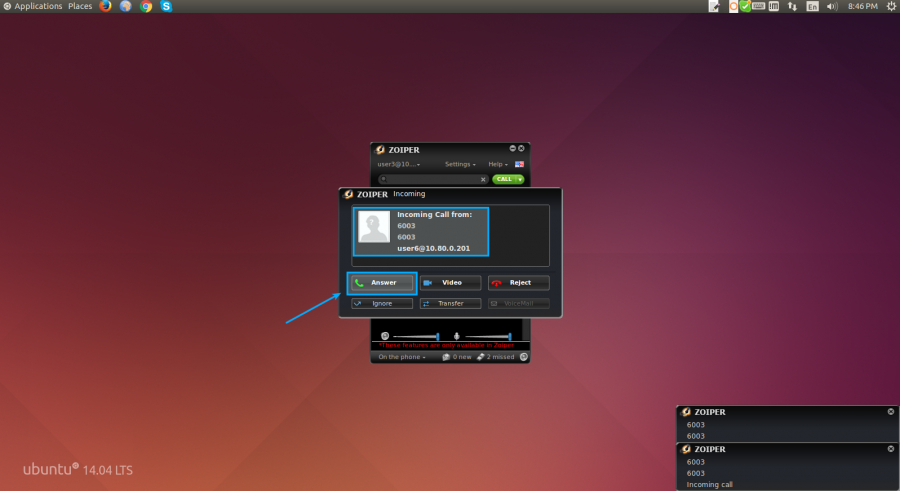Open the Zoiper Help menu
Viewport: 900px width, 491px height.
point(498,164)
